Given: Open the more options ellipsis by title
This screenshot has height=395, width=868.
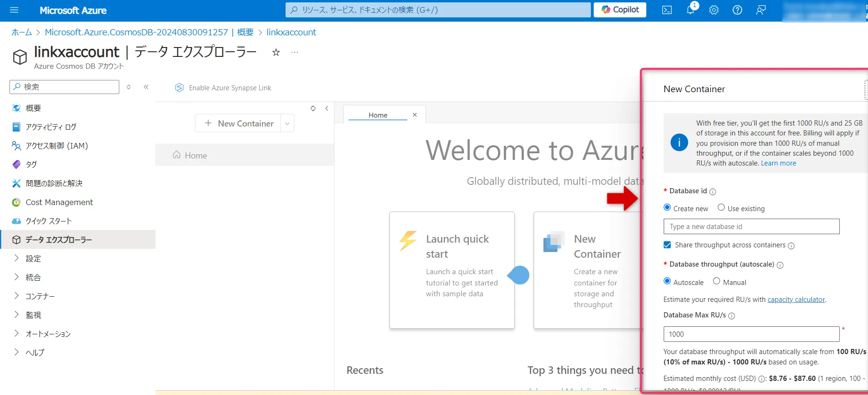Looking at the screenshot, I should tap(294, 52).
